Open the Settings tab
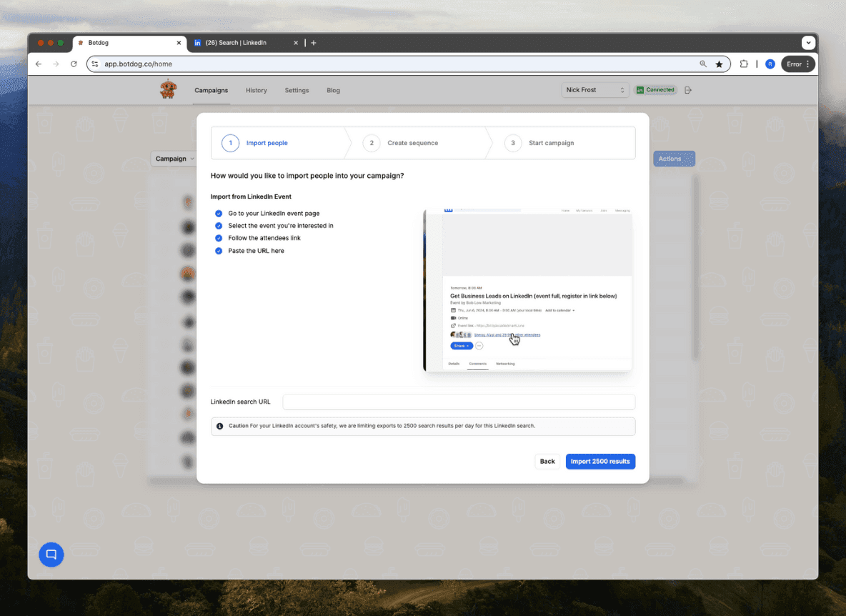The height and width of the screenshot is (616, 846). (x=297, y=90)
